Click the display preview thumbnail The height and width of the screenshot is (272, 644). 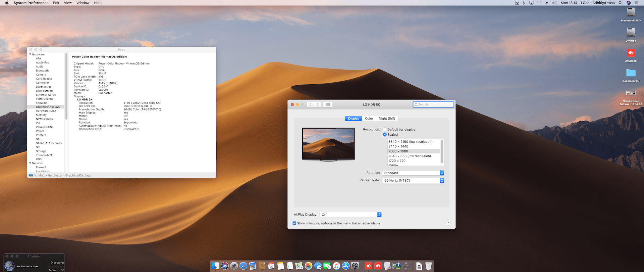pyautogui.click(x=329, y=144)
